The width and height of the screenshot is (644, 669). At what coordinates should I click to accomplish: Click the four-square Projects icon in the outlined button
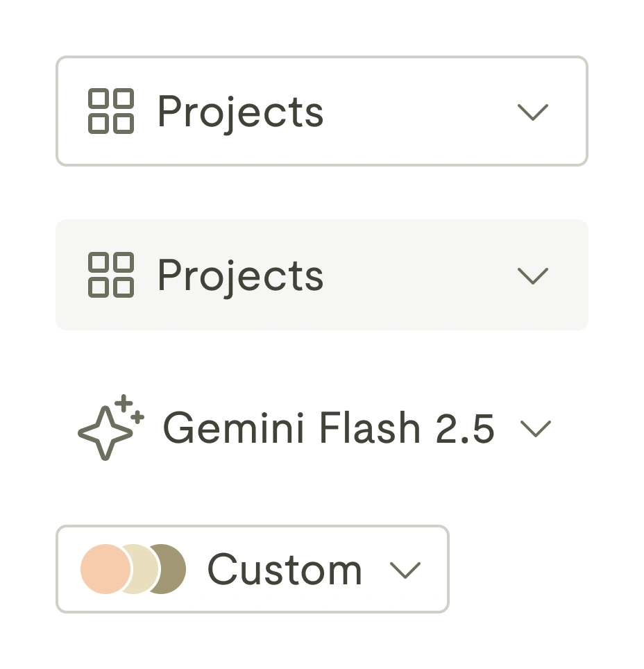click(x=110, y=110)
